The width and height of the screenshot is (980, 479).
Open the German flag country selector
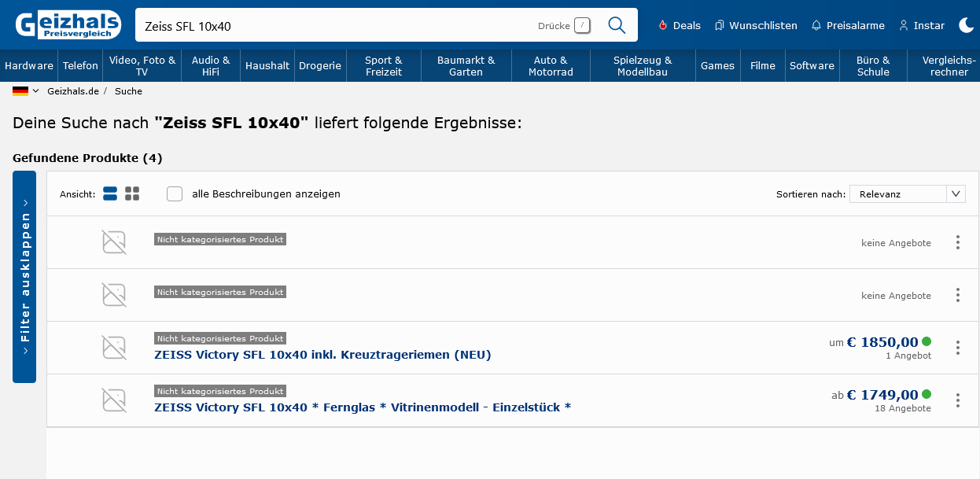tap(26, 91)
